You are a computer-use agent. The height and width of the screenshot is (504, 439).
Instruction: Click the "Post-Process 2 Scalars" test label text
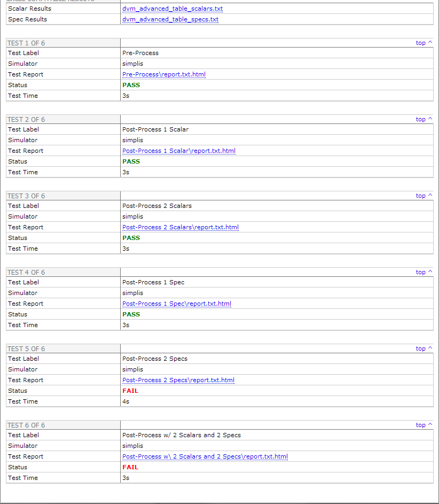tap(156, 206)
